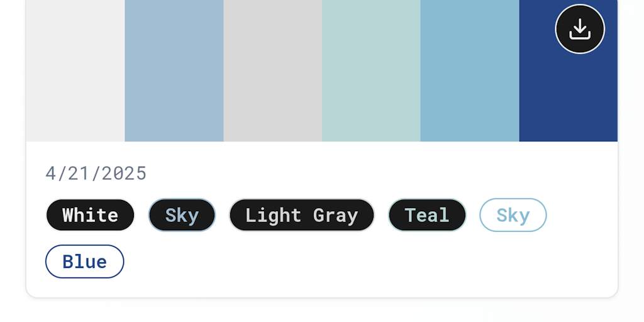Image resolution: width=644 pixels, height=322 pixels.
Task: Filter by the Teal tag
Action: click(427, 215)
